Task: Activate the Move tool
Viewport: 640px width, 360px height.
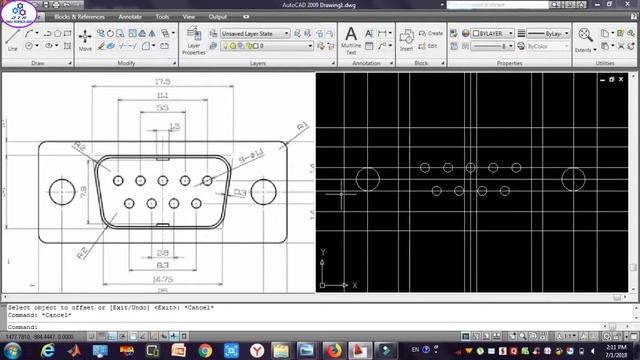Action: tap(85, 40)
